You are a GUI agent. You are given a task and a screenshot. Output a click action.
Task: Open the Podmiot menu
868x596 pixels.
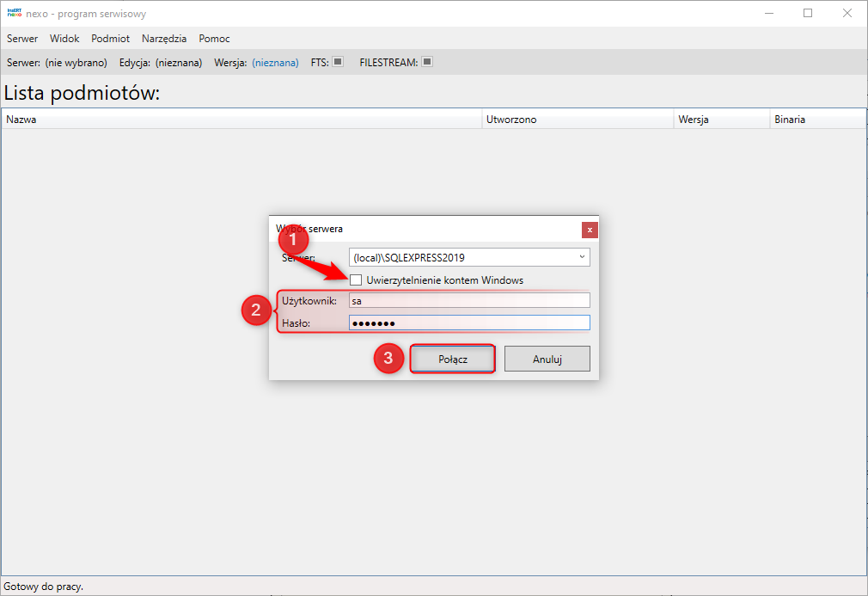(110, 38)
